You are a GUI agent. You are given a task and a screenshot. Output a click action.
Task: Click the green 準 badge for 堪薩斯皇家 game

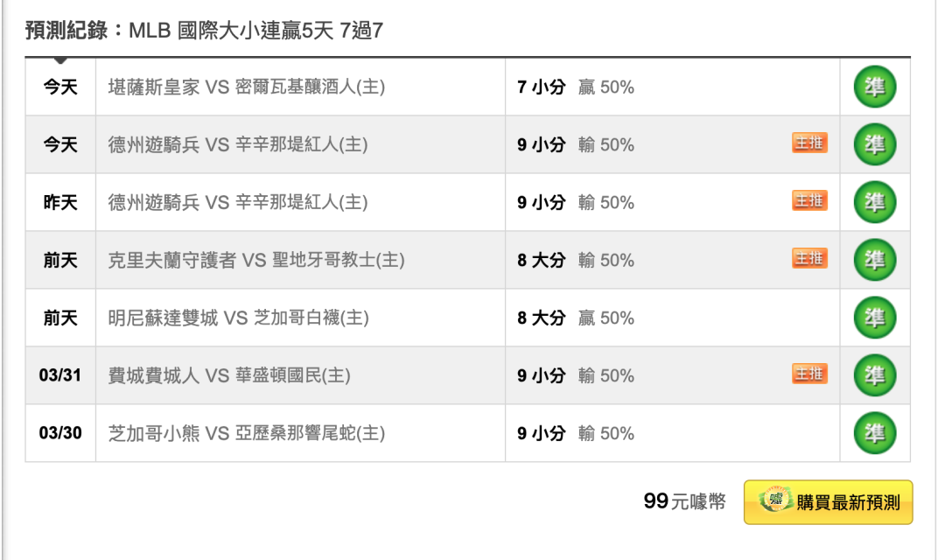point(874,87)
